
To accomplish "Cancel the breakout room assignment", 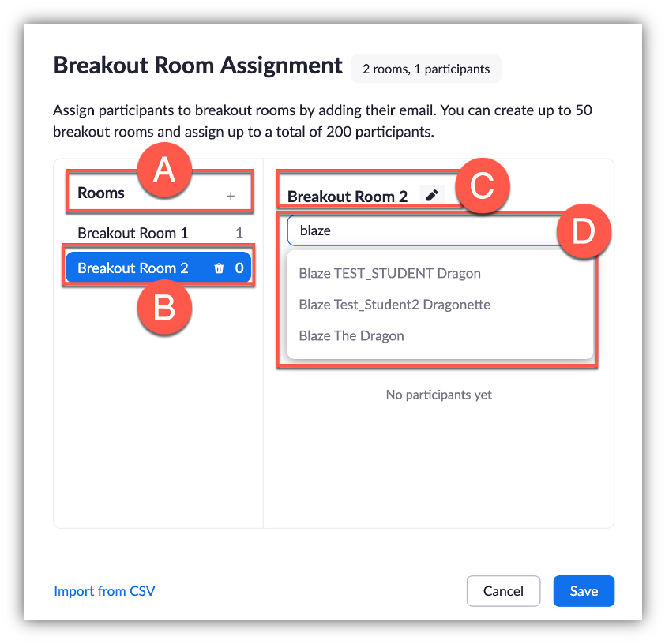I will (x=503, y=591).
